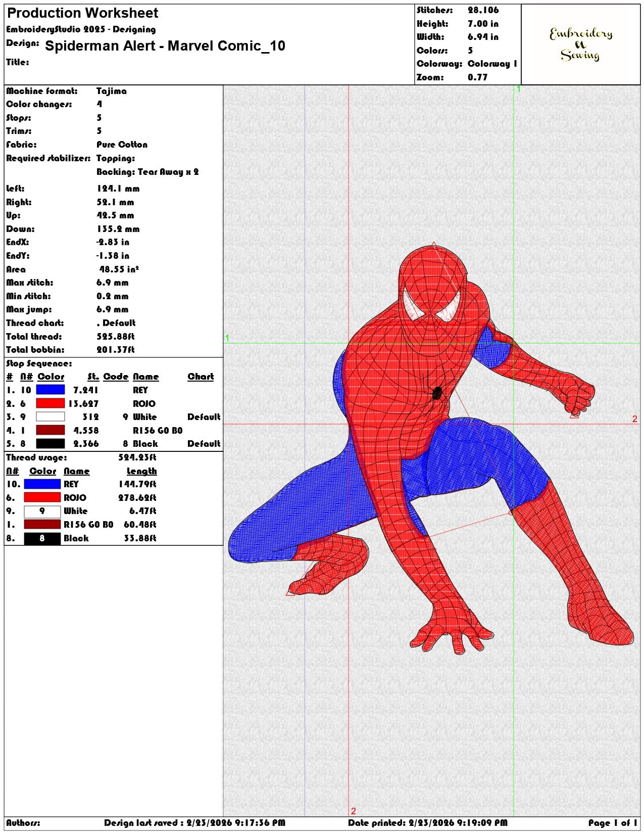Click the Chart column header in Stop Sequence

(201, 377)
